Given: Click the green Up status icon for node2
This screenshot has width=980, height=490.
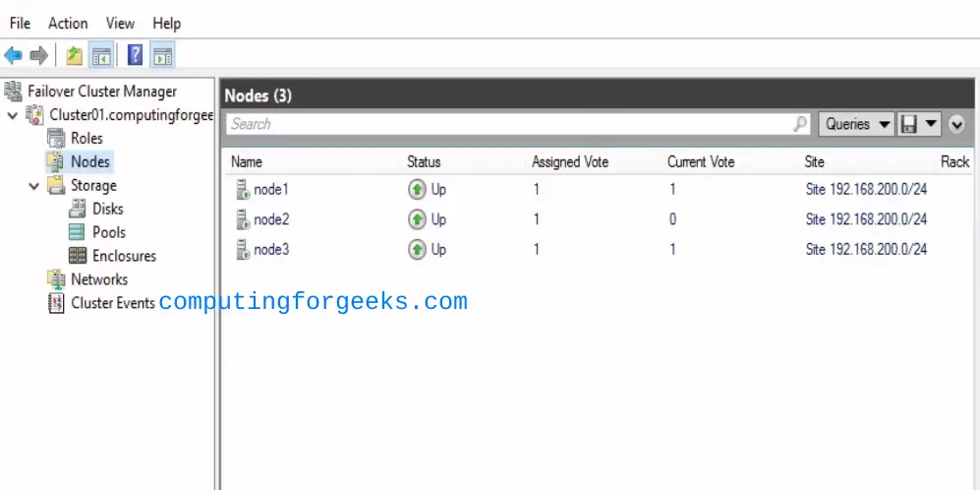Looking at the screenshot, I should click(x=417, y=219).
